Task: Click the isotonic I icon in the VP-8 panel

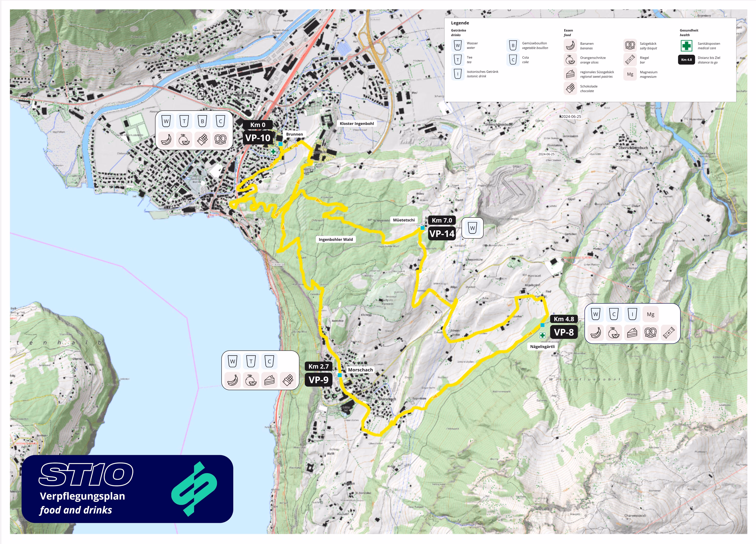Action: coord(632,314)
